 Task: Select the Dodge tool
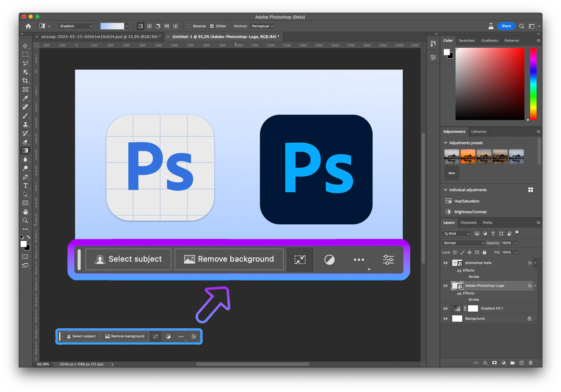point(25,168)
